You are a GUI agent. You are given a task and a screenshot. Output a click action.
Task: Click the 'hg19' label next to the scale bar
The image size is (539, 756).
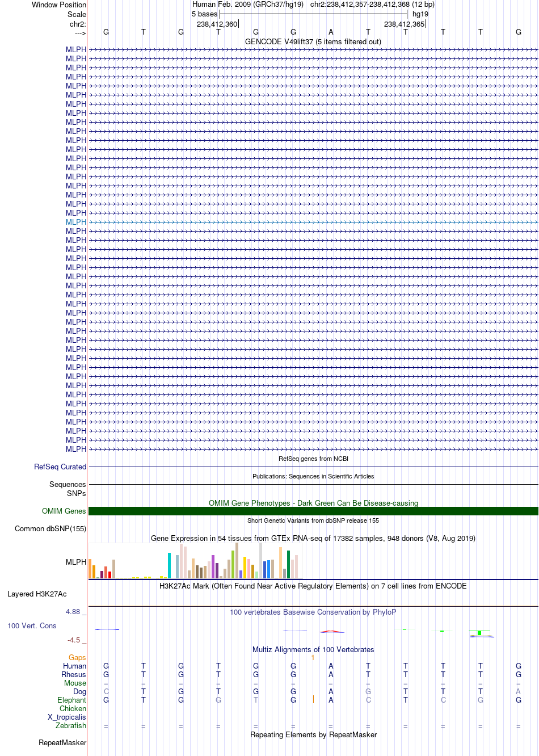(420, 14)
